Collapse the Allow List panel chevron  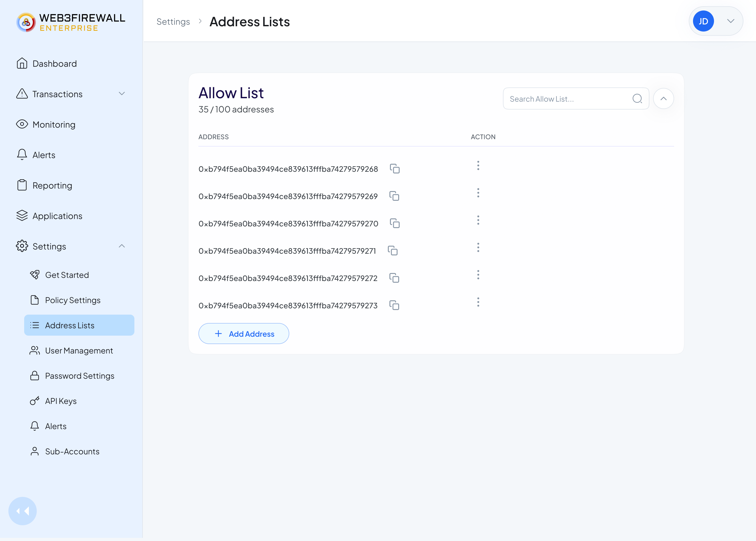point(663,98)
